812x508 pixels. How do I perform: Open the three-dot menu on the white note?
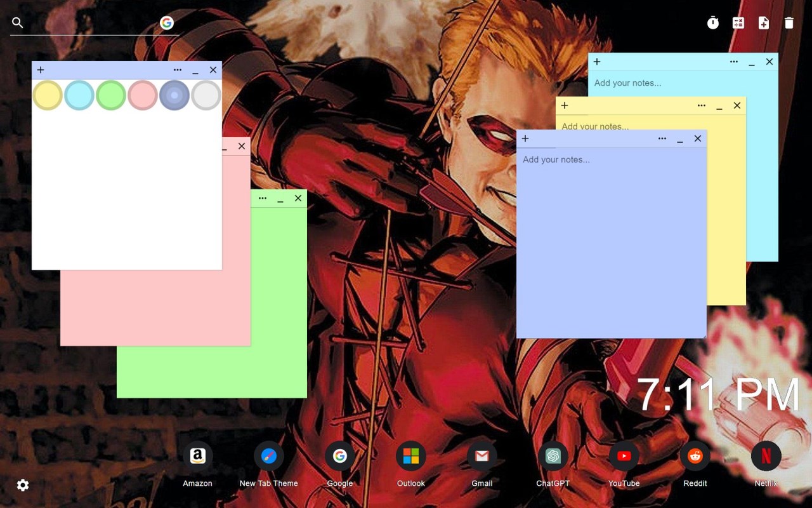[178, 70]
